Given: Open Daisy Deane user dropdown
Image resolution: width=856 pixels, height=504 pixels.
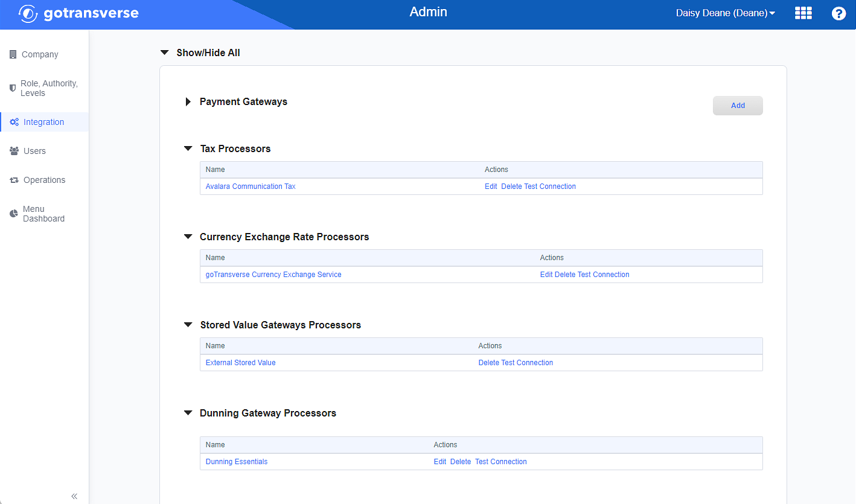Looking at the screenshot, I should point(726,13).
